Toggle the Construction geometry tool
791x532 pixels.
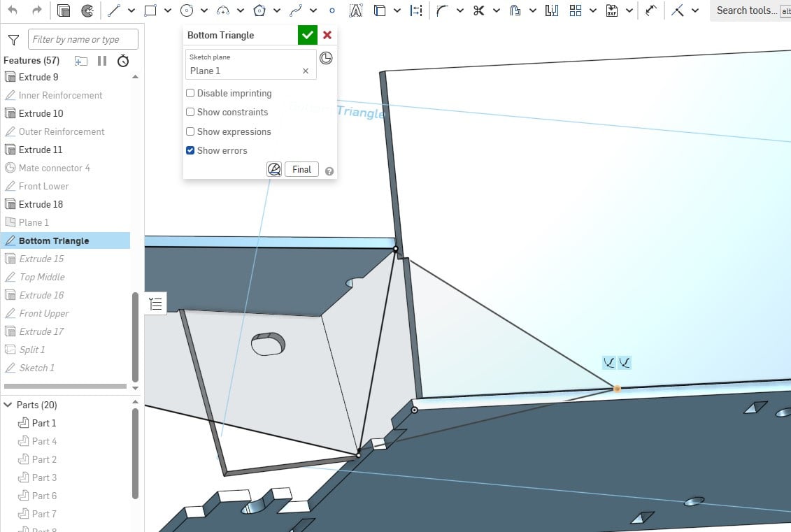click(x=416, y=10)
